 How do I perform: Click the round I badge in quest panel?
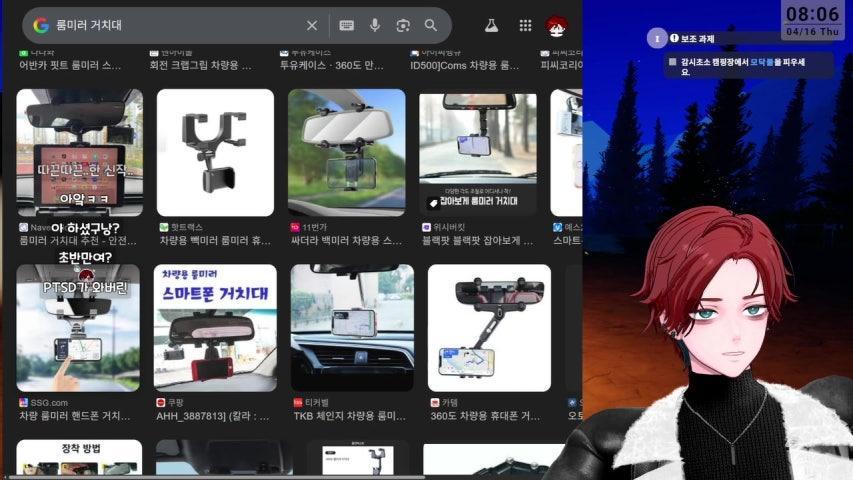click(657, 39)
